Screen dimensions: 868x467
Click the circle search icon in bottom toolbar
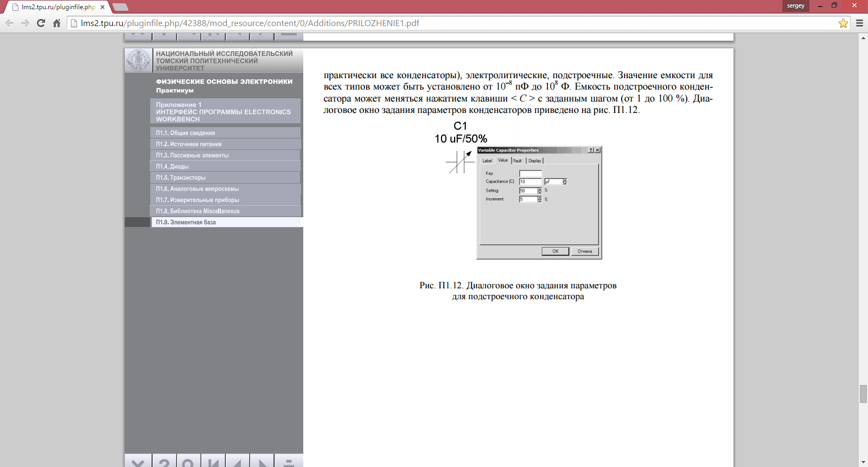(x=188, y=462)
